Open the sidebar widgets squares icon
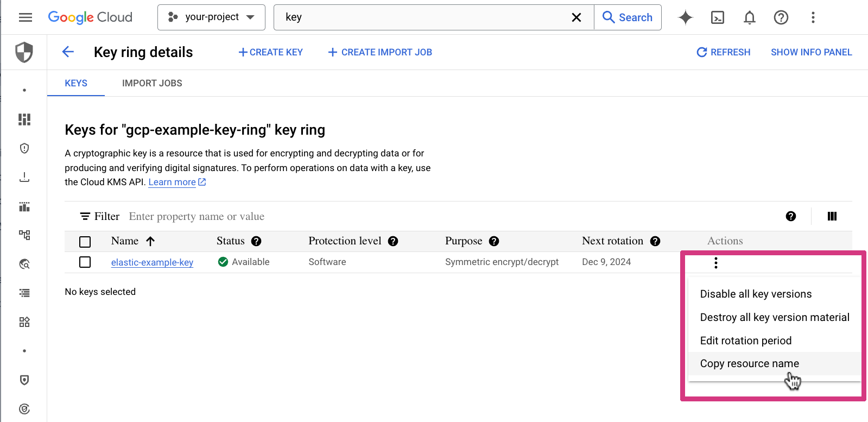 point(24,322)
